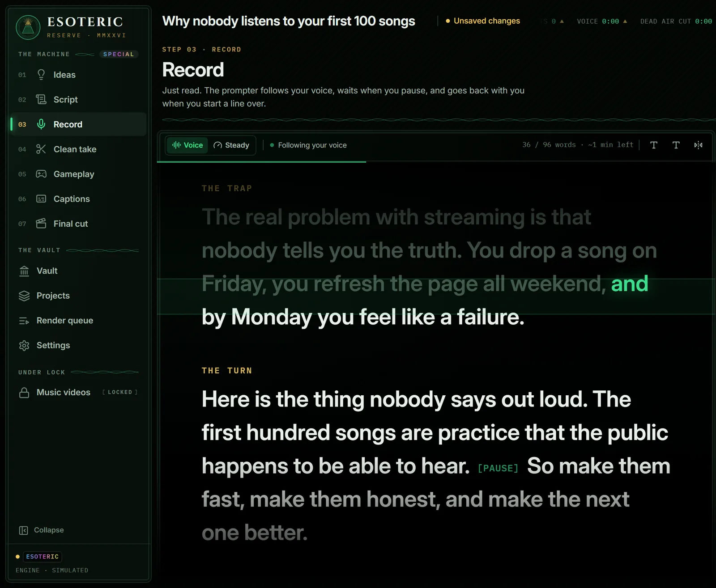Viewport: 716px width, 588px height.
Task: Expand the VOICE 0:00 triangle
Action: (x=625, y=21)
